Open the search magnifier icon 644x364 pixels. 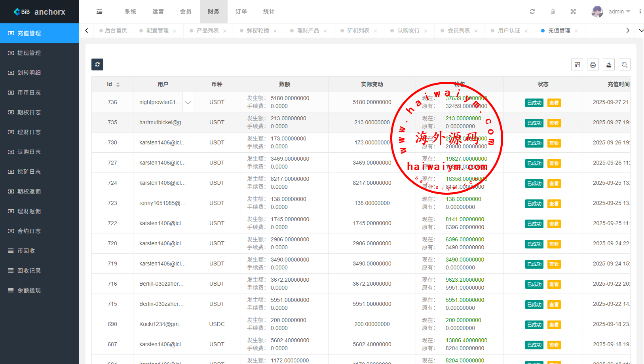click(625, 65)
